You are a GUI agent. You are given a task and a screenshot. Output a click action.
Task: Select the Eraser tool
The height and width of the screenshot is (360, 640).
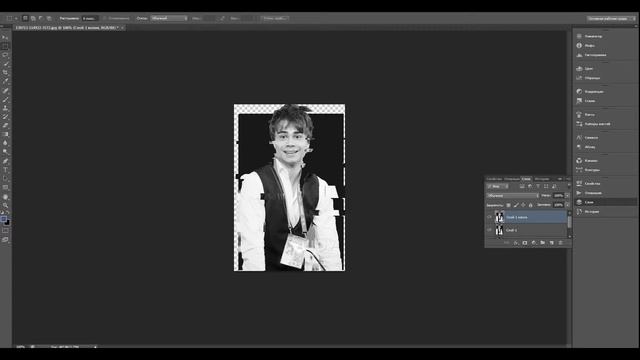5,125
